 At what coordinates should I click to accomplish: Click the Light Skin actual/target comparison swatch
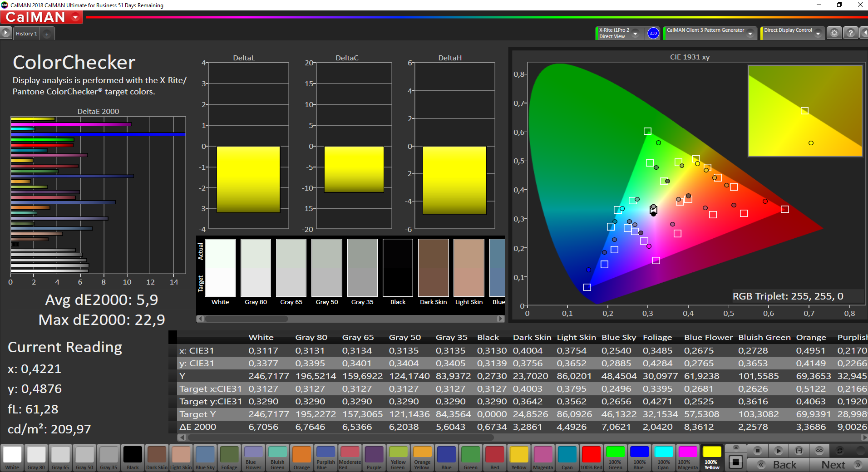(x=469, y=268)
